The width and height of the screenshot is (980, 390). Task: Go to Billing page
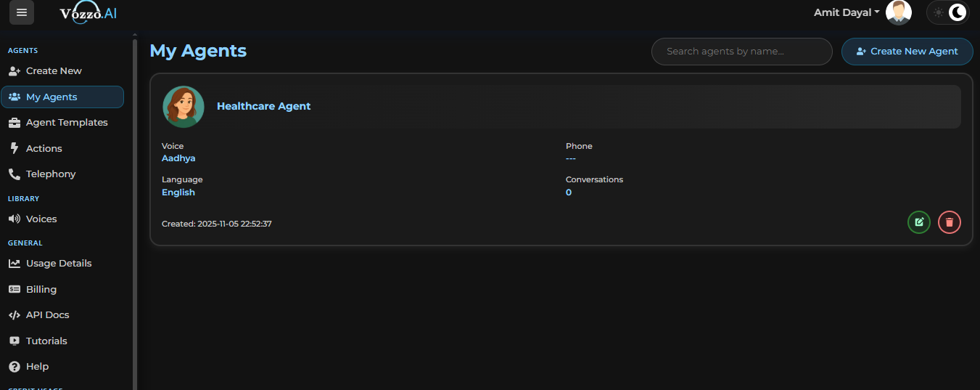point(62,290)
